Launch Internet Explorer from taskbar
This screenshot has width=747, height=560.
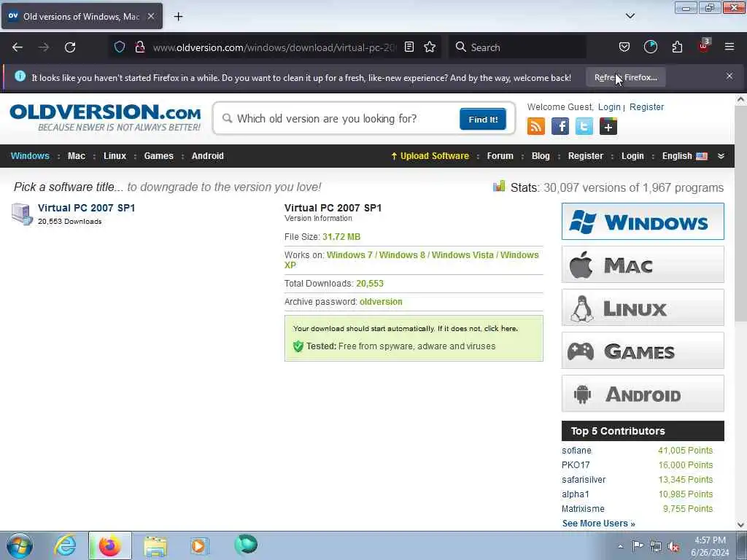click(65, 545)
